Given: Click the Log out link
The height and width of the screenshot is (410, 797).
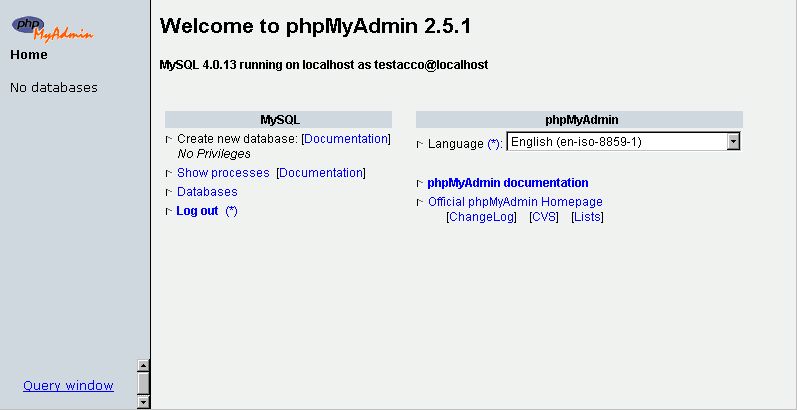Looking at the screenshot, I should point(197,211).
